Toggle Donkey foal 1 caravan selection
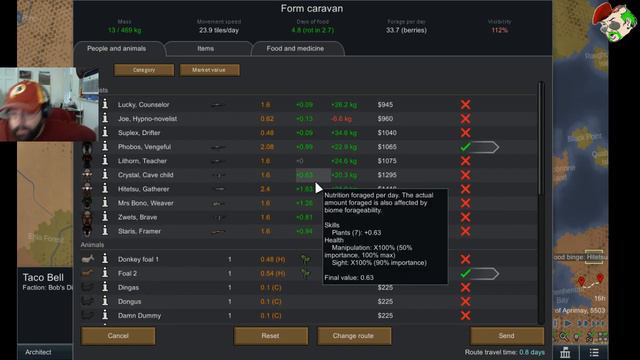This screenshot has width=640, height=360. pyautogui.click(x=465, y=259)
